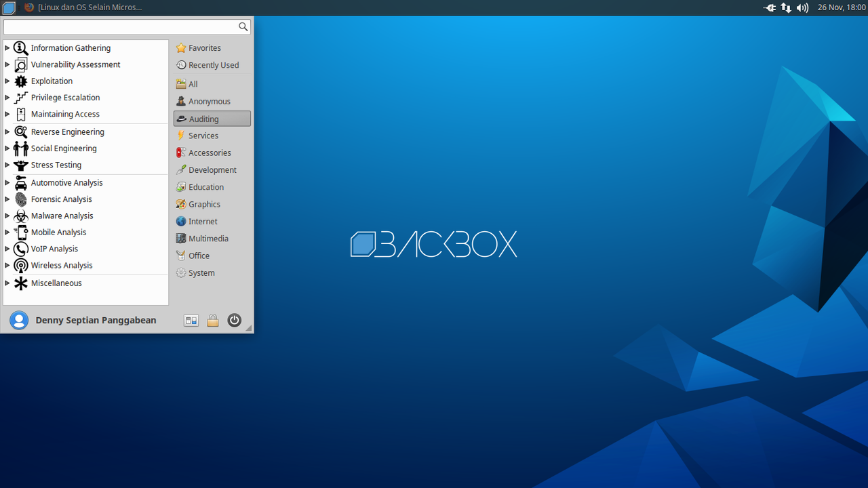Expand Forensic Analysis submenu arrow
Image resolution: width=868 pixels, height=488 pixels.
point(7,199)
